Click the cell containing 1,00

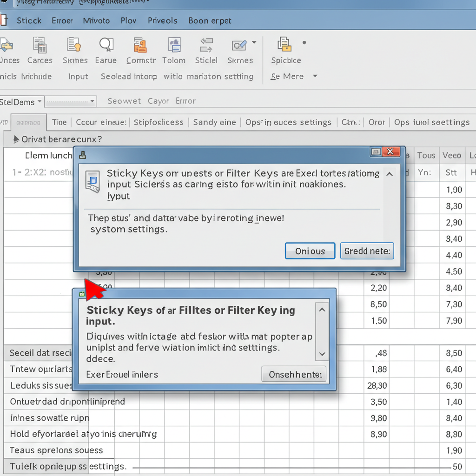point(452,190)
